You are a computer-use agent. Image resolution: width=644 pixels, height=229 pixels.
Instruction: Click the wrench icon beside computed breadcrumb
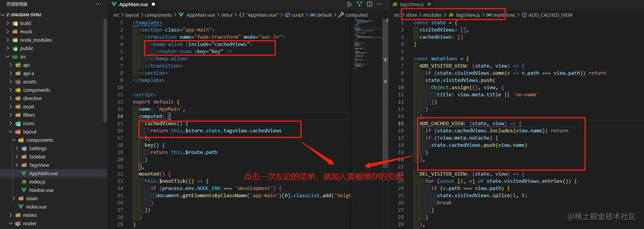342,15
